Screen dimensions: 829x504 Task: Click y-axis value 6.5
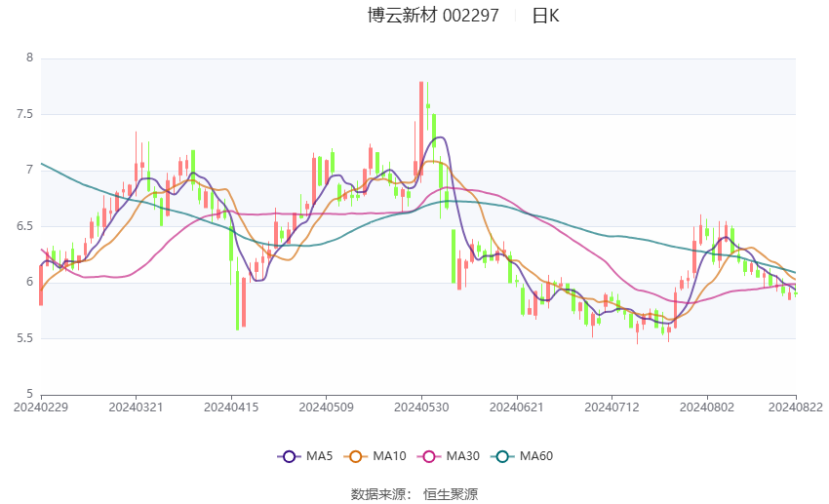24,226
